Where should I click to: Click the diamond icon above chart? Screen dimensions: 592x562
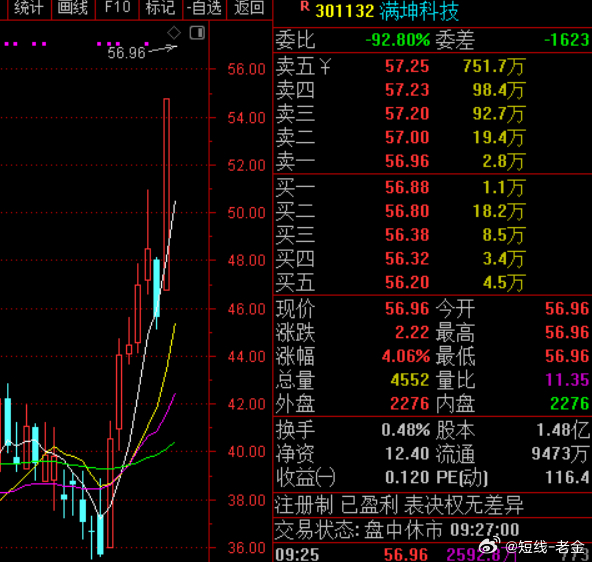tap(174, 33)
